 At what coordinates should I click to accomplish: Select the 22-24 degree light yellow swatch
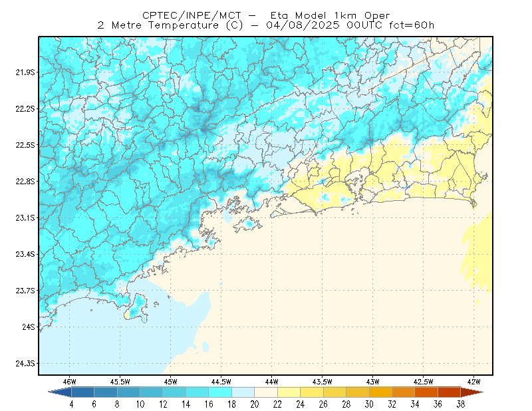point(289,392)
